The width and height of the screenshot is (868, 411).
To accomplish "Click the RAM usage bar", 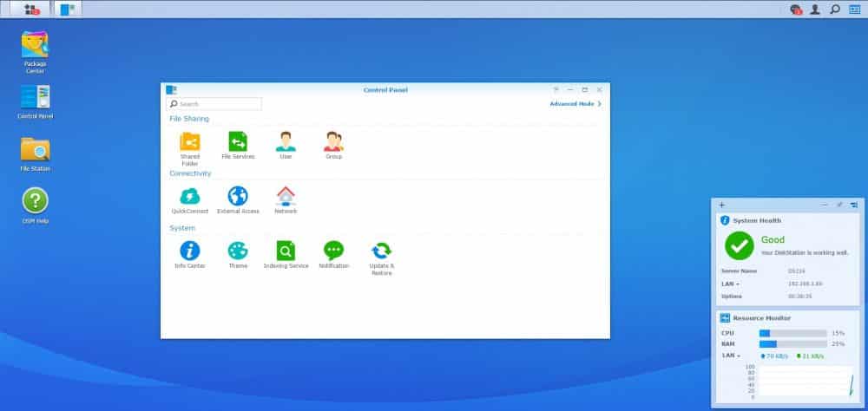I will (x=792, y=344).
